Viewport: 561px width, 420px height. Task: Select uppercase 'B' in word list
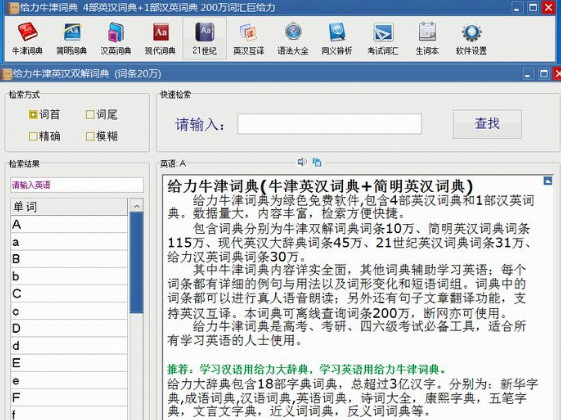click(69, 259)
